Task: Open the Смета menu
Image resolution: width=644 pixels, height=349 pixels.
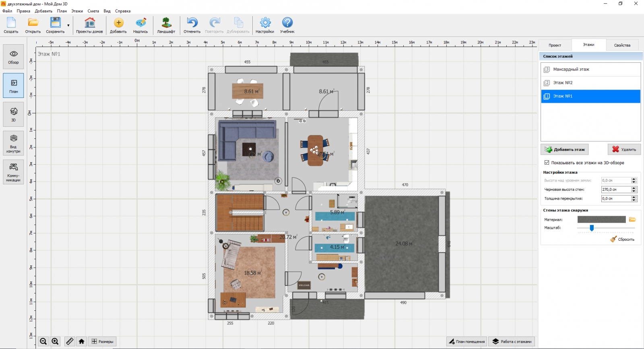Action: 93,11
